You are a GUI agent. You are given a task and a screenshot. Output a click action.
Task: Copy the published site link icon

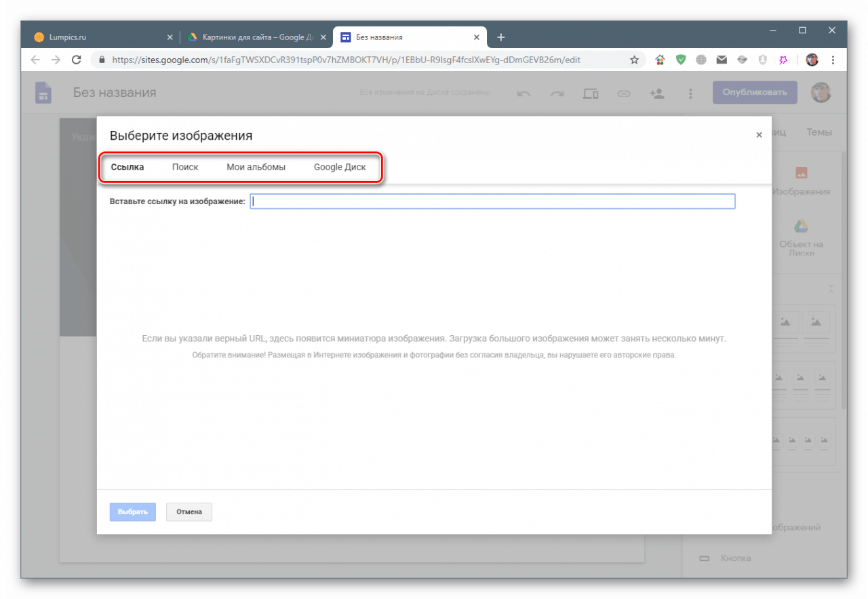click(624, 94)
